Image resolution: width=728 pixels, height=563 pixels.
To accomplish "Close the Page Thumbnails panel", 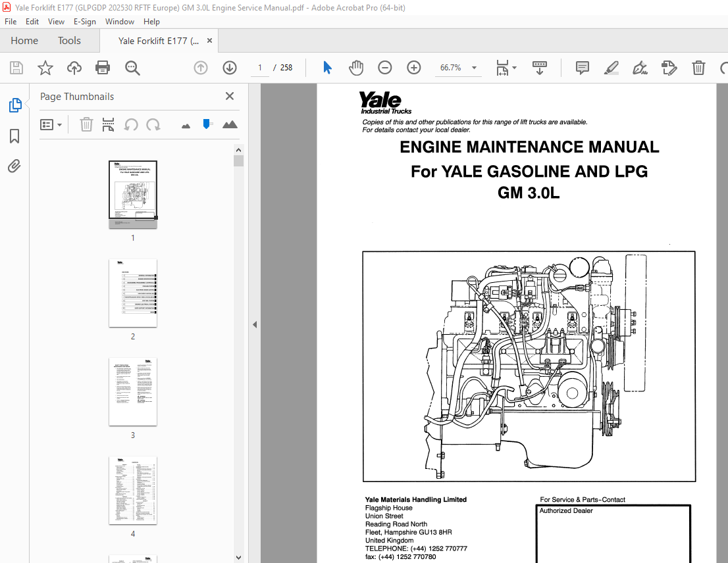I will 229,96.
